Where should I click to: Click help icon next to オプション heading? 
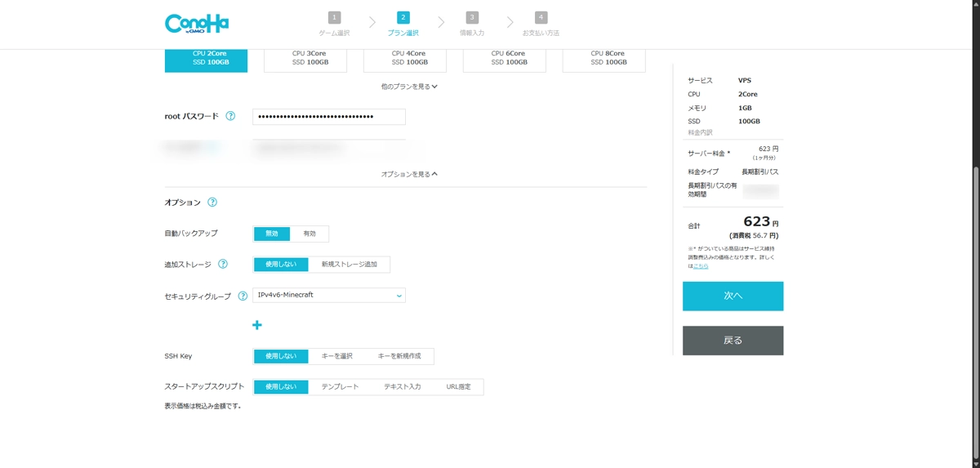212,203
